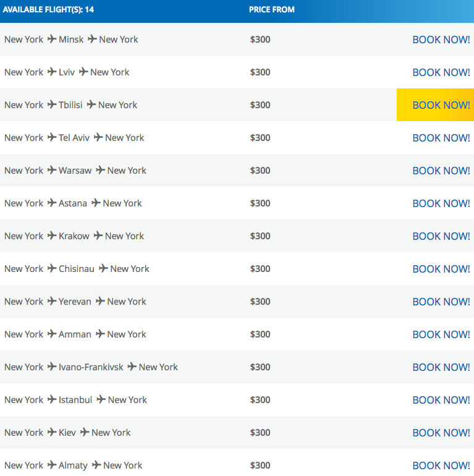This screenshot has width=474, height=476.
Task: Book the Krakow round-trip flight
Action: click(x=441, y=236)
